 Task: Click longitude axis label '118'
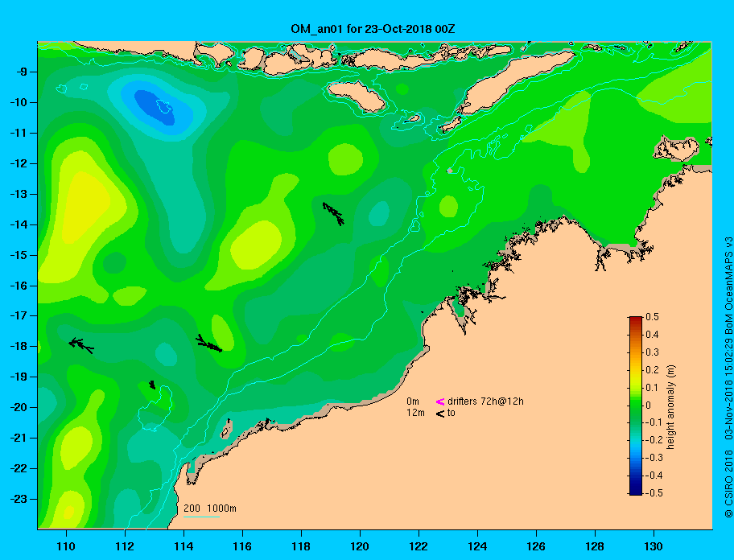point(301,546)
